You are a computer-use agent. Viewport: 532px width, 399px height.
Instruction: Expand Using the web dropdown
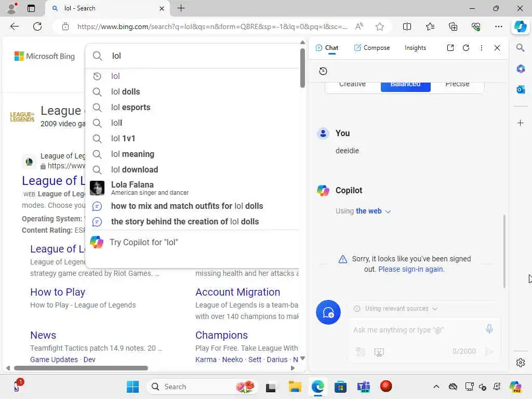tap(363, 211)
